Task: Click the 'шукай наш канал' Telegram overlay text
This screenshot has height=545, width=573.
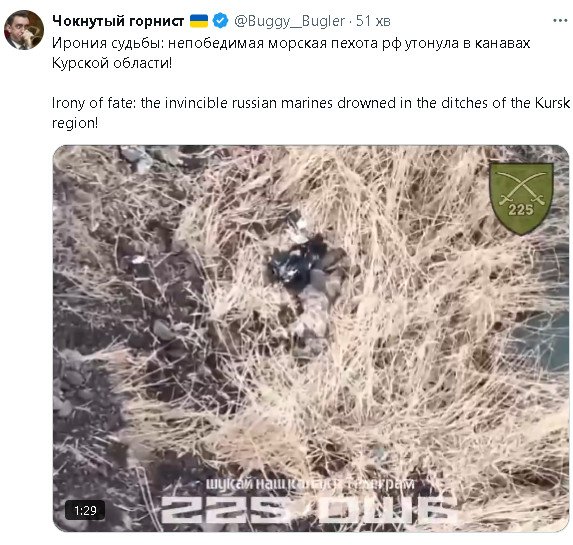Action: 310,484
